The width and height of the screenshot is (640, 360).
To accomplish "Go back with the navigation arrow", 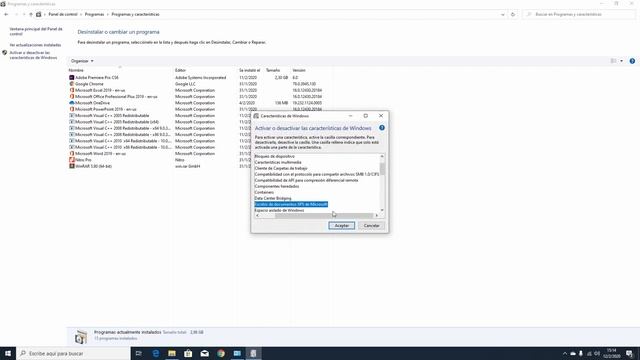I will click(6, 14).
